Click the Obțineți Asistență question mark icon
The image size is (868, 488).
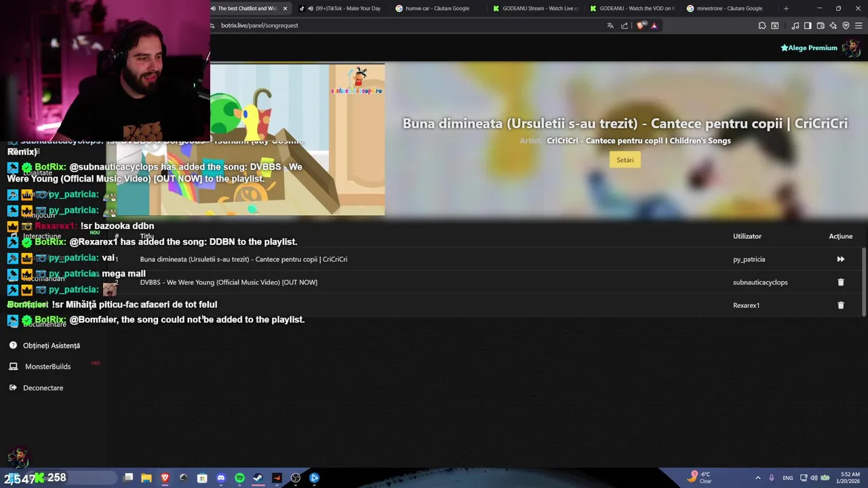click(x=13, y=346)
